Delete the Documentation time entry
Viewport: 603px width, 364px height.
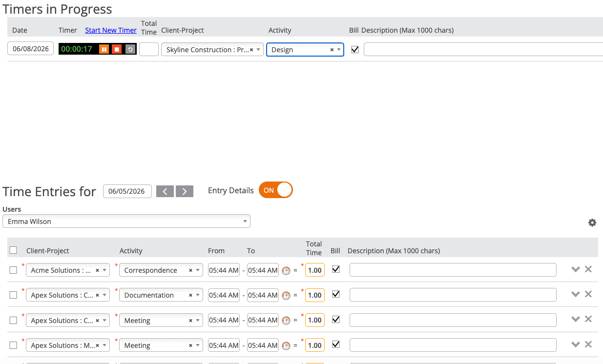click(588, 294)
